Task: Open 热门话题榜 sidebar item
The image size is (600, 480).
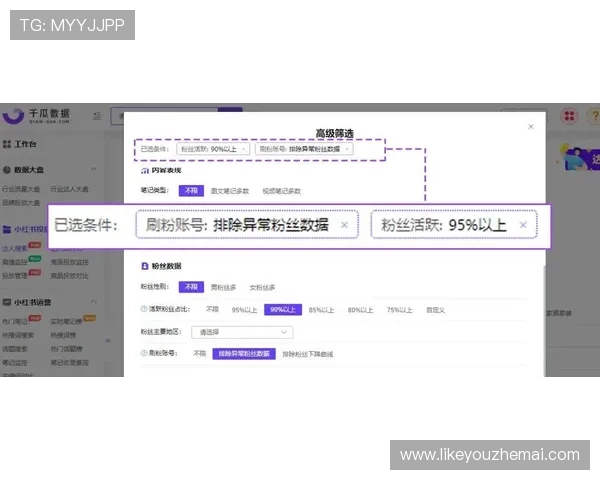Action: [x=67, y=349]
